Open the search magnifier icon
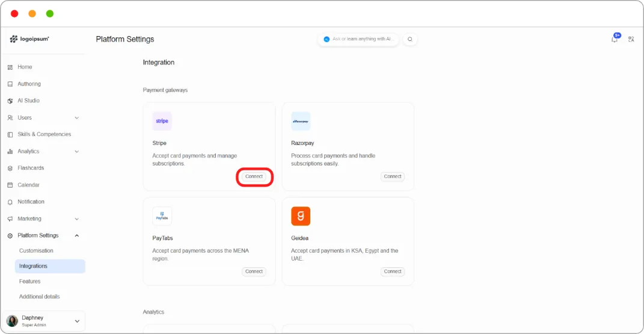Viewport: 644px width, 334px height. click(x=410, y=39)
